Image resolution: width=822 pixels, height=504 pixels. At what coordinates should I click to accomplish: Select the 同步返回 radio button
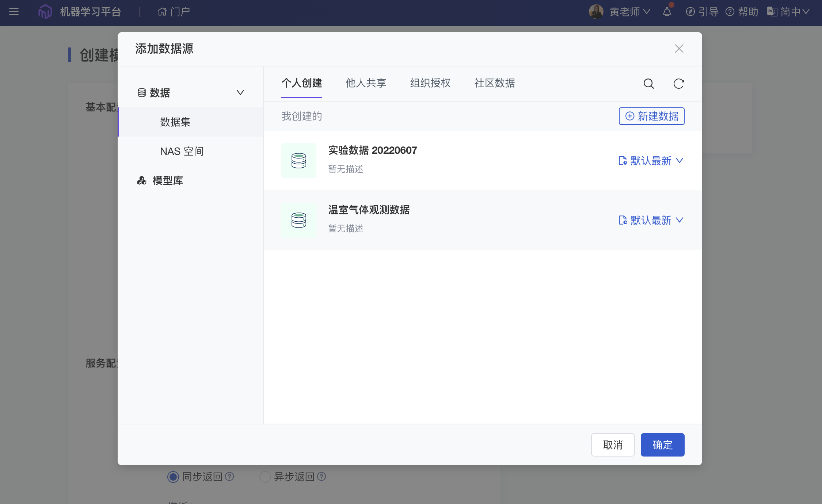[173, 477]
